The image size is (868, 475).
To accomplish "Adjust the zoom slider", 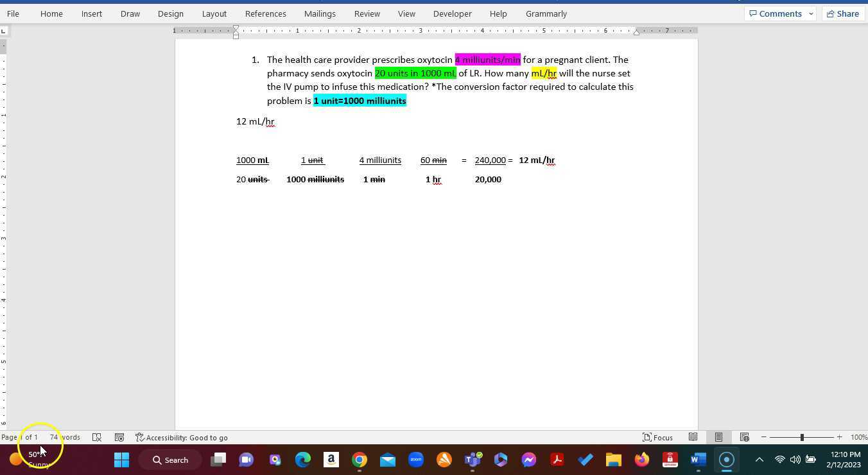I will [x=803, y=437].
